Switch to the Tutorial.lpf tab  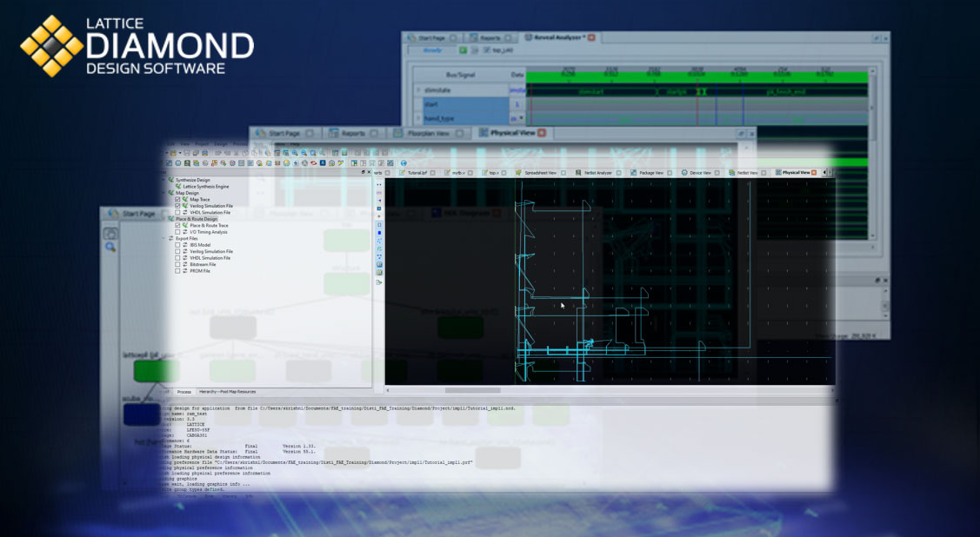(417, 172)
